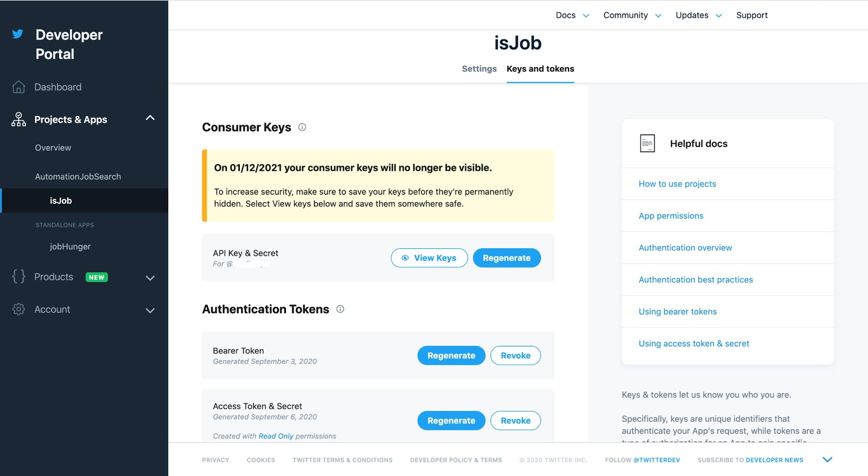Click the isJob page heading

point(518,43)
